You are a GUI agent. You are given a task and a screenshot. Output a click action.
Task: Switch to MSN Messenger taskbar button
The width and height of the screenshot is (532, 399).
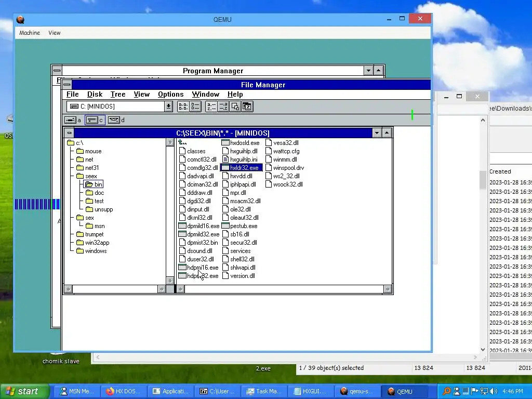77,391
